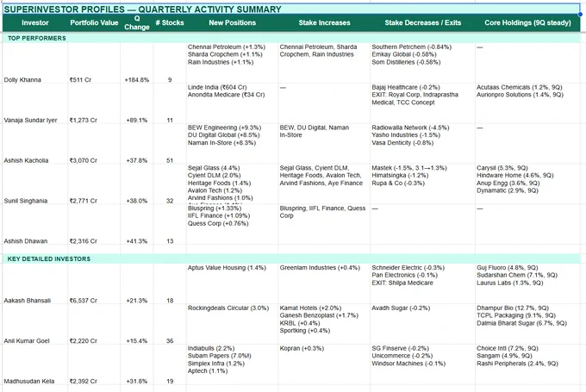Image resolution: width=586 pixels, height=392 pixels.
Task: Click cell starting 'Mastek (-1.5%, 3.1→1.3%)'
Action: tap(422, 184)
